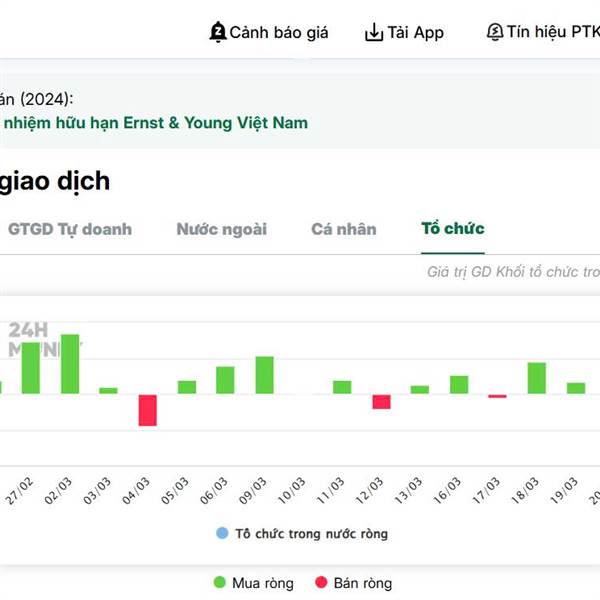Select the Cá nhân tab
The width and height of the screenshot is (600, 600).
point(344,229)
